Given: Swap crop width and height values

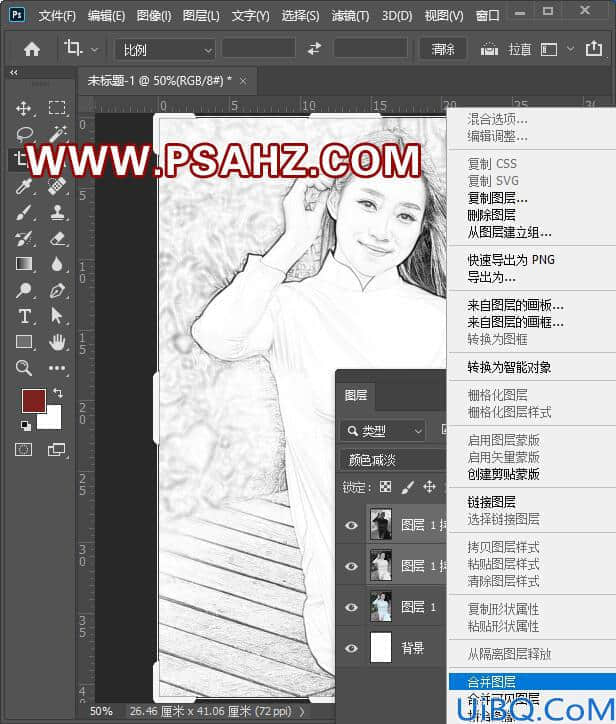Looking at the screenshot, I should 314,48.
